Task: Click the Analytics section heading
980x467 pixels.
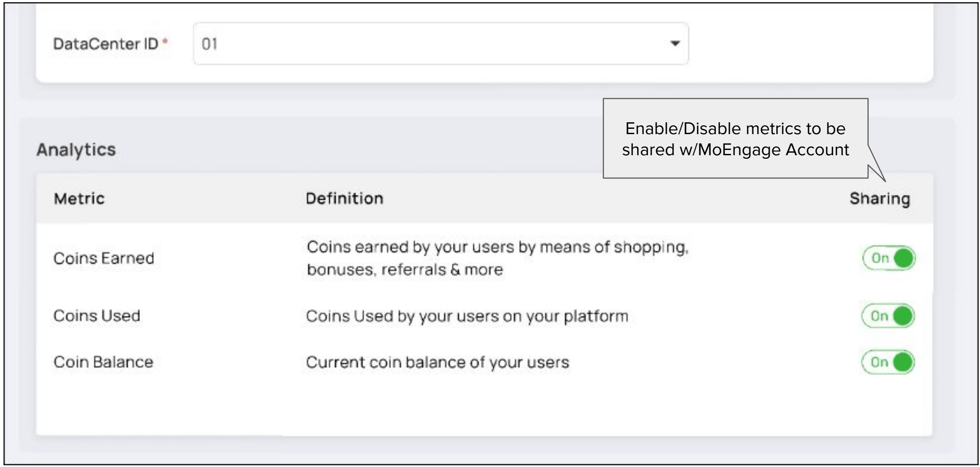Action: (76, 150)
